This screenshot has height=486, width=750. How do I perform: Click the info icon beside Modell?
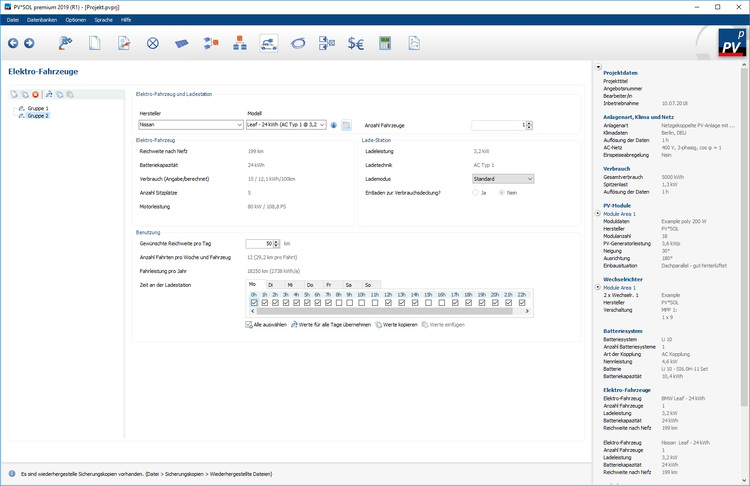334,125
